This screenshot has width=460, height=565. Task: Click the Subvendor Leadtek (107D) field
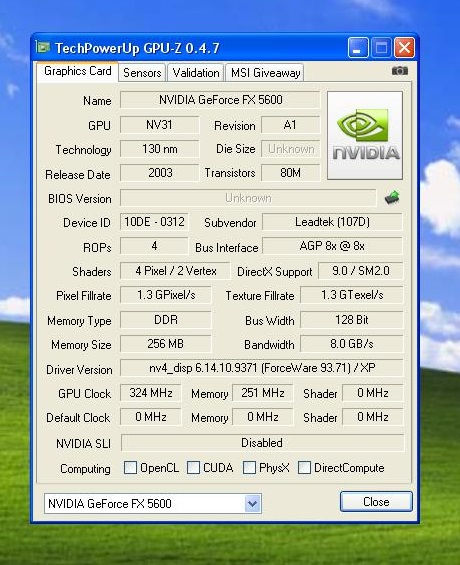coord(332,222)
